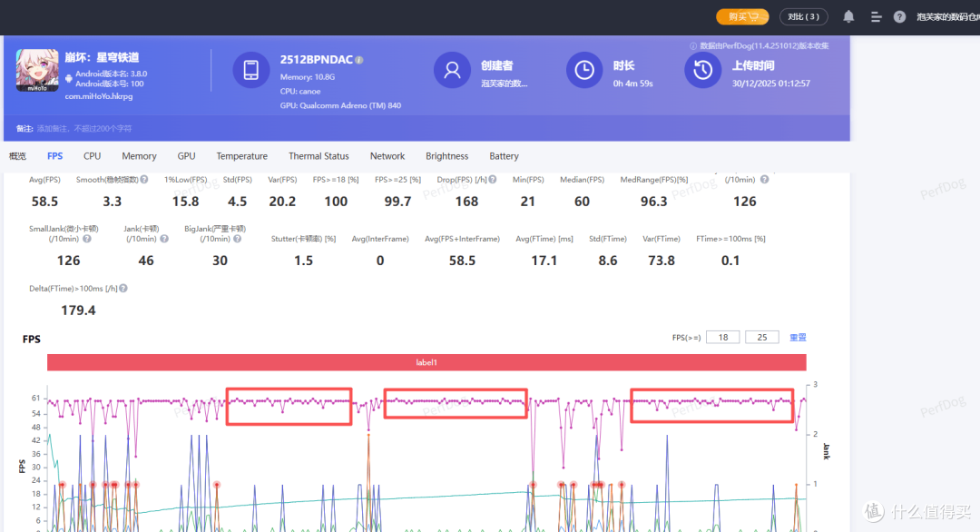Click the phone device icon

251,70
